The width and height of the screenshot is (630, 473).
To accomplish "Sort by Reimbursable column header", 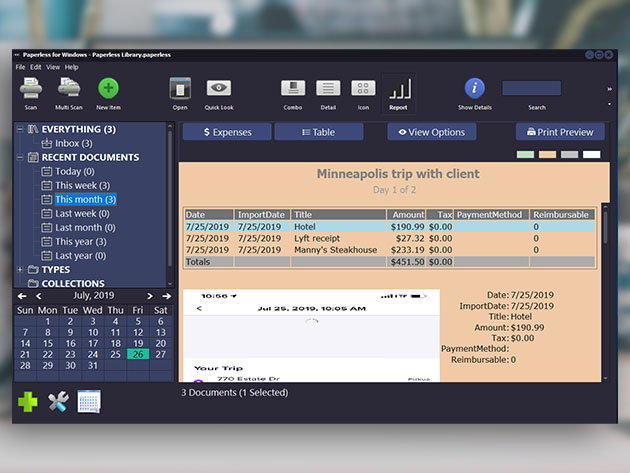I will [x=562, y=215].
